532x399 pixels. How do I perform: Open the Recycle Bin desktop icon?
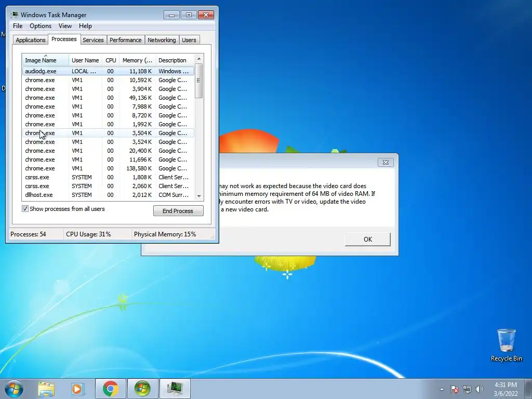pyautogui.click(x=506, y=345)
